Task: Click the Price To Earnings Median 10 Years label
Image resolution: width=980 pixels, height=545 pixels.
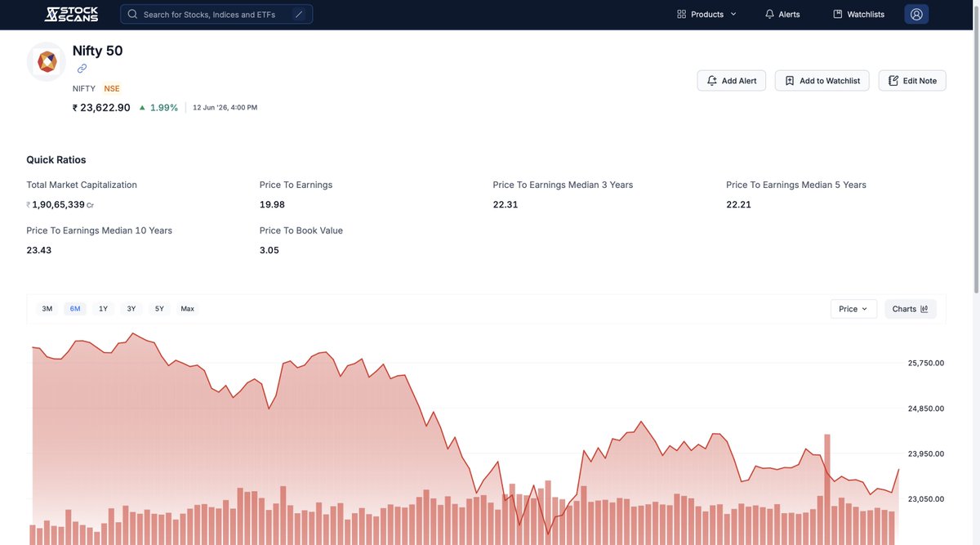Action: pyautogui.click(x=100, y=230)
